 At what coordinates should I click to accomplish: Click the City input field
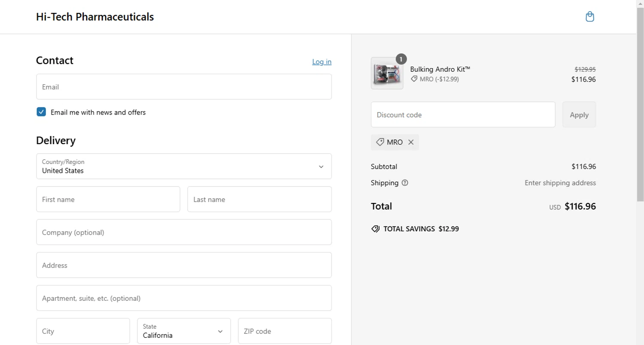tap(83, 331)
